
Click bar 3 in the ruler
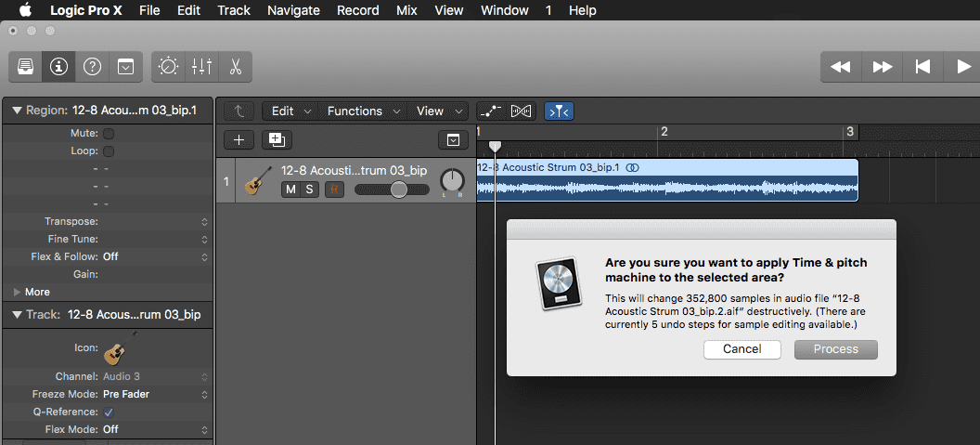point(850,132)
